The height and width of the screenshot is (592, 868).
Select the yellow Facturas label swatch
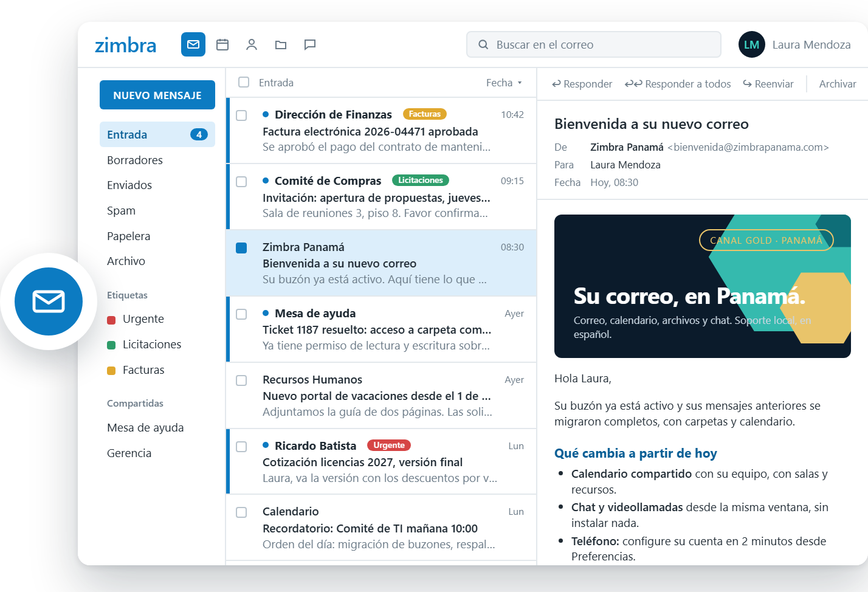click(x=111, y=371)
